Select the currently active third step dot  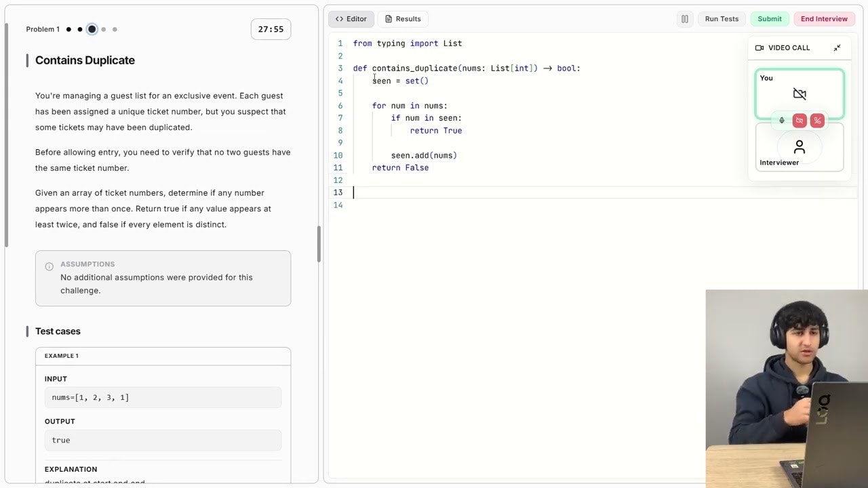tap(92, 29)
